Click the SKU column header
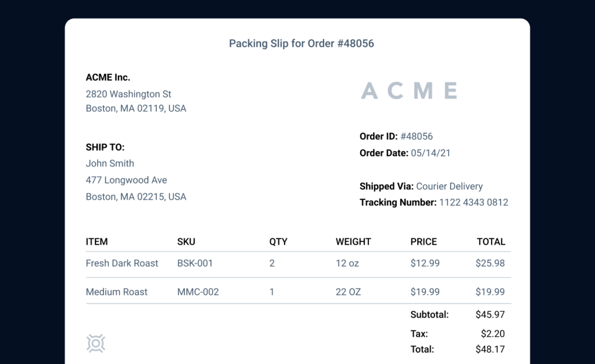This screenshot has width=595, height=364. [x=186, y=242]
